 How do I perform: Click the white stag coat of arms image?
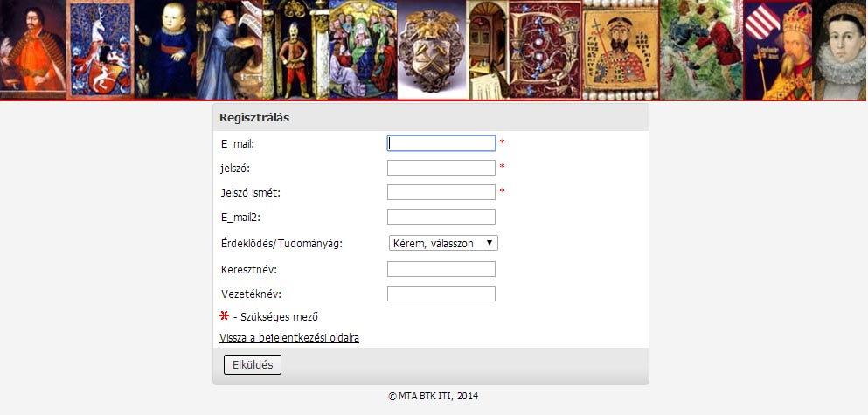point(101,50)
